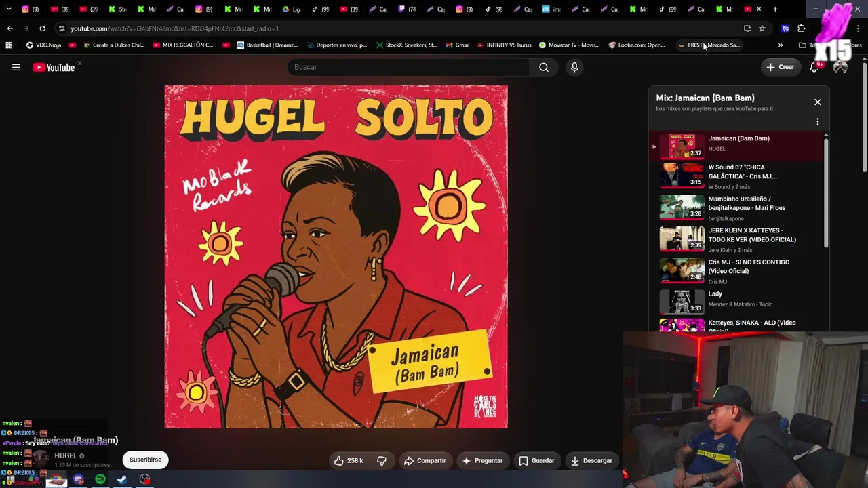Open Chrome apps grid in bookmarks bar

(9, 45)
